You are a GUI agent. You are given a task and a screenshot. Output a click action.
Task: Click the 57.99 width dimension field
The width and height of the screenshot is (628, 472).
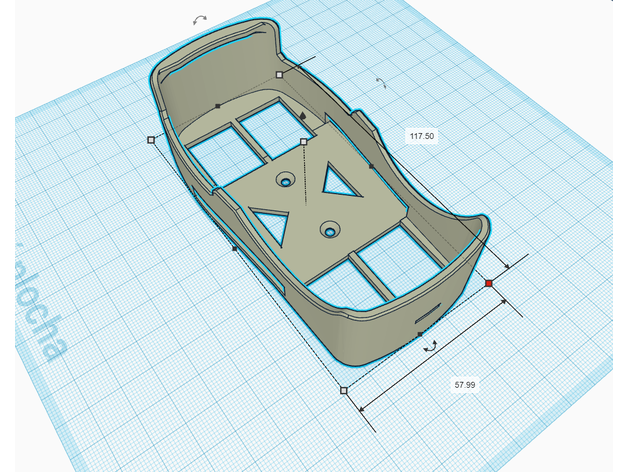[464, 383]
